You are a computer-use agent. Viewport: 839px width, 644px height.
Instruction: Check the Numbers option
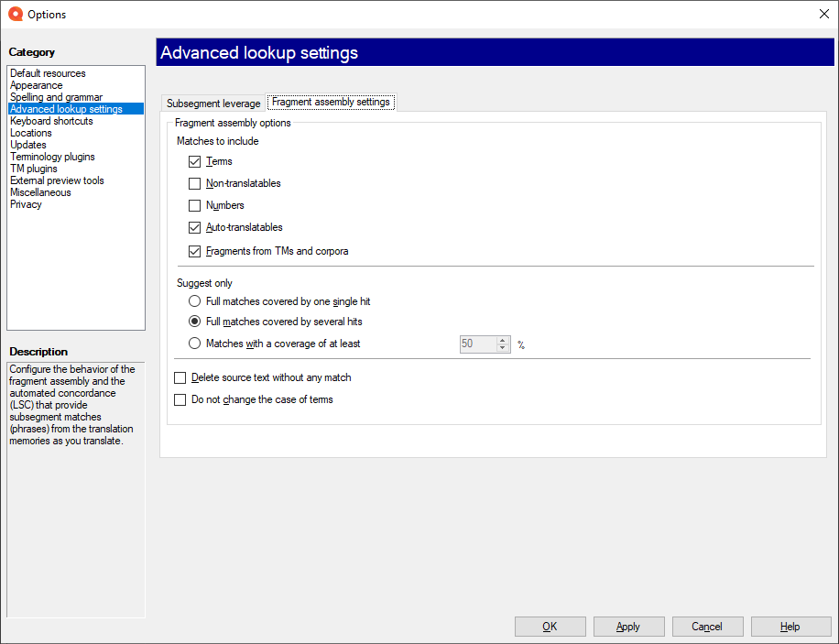(x=194, y=205)
